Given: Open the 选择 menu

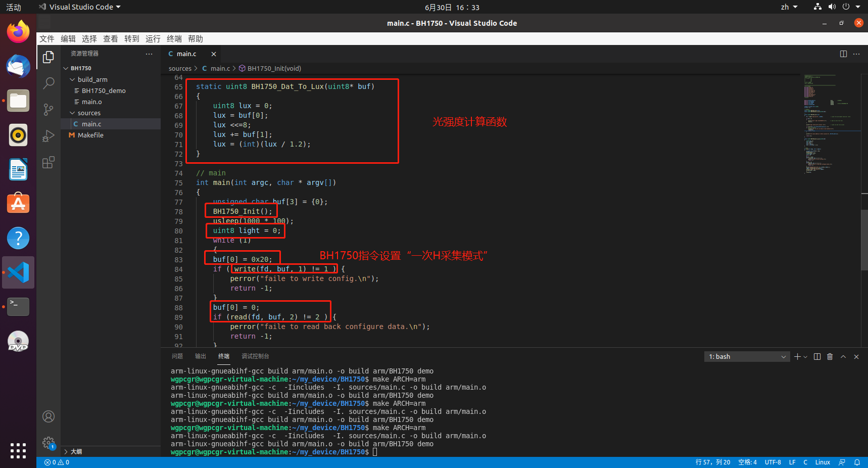Looking at the screenshot, I should point(89,39).
